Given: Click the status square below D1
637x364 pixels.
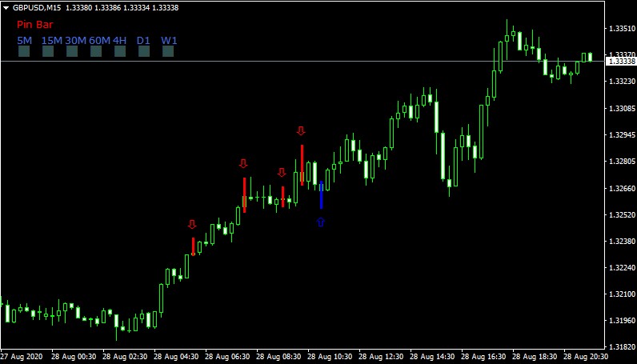Looking at the screenshot, I should (144, 52).
